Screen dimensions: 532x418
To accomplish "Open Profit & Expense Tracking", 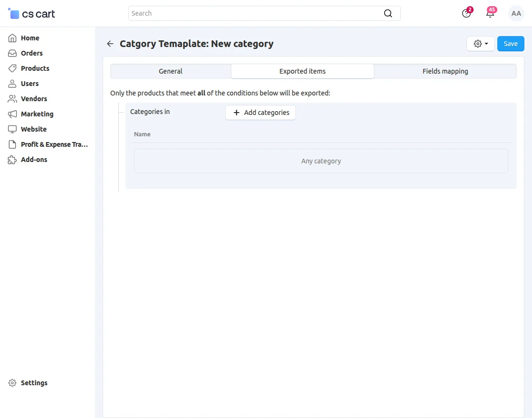I will pyautogui.click(x=53, y=144).
